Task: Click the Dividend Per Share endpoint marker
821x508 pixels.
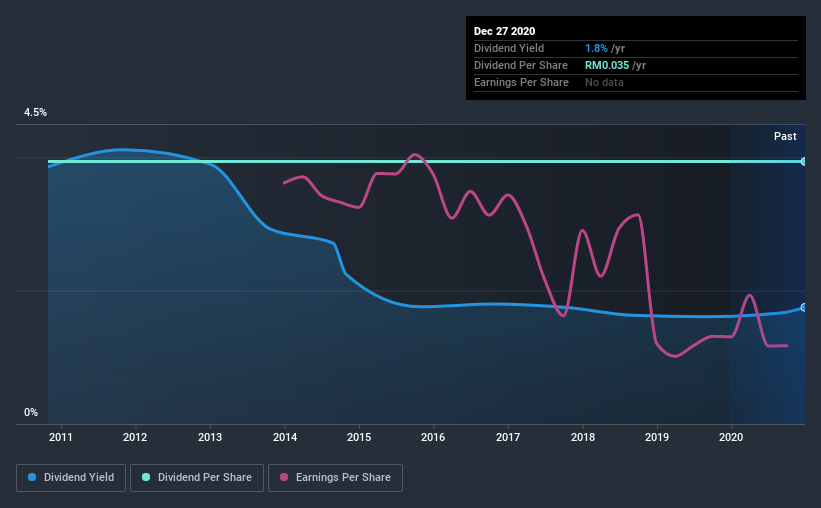Action: click(x=804, y=161)
